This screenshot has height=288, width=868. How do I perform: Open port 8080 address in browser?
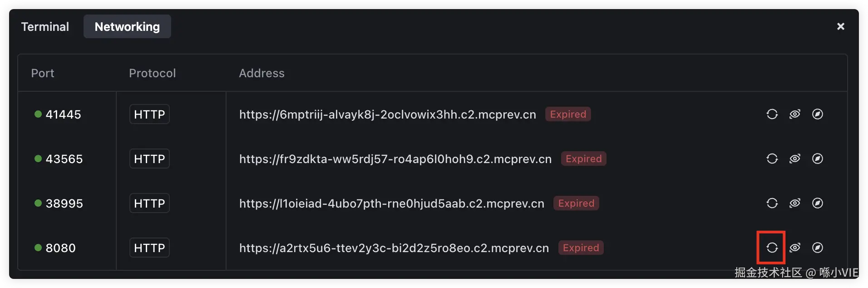click(817, 248)
